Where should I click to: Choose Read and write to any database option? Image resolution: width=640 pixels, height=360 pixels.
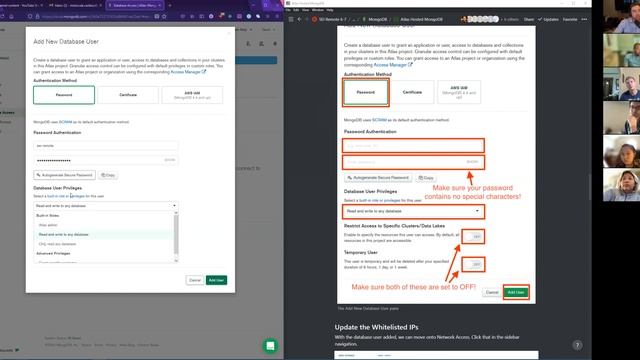pyautogui.click(x=103, y=234)
